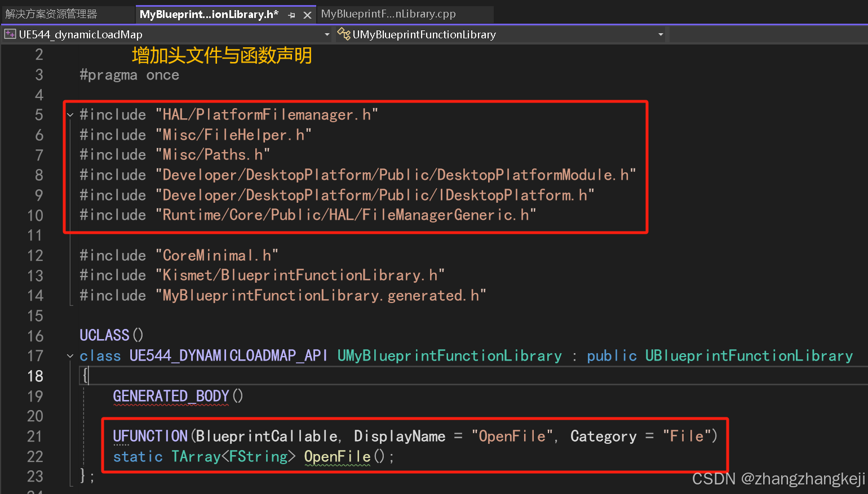Click the OpenFile function declaration name
Screen dimensions: 868x494
coord(337,457)
